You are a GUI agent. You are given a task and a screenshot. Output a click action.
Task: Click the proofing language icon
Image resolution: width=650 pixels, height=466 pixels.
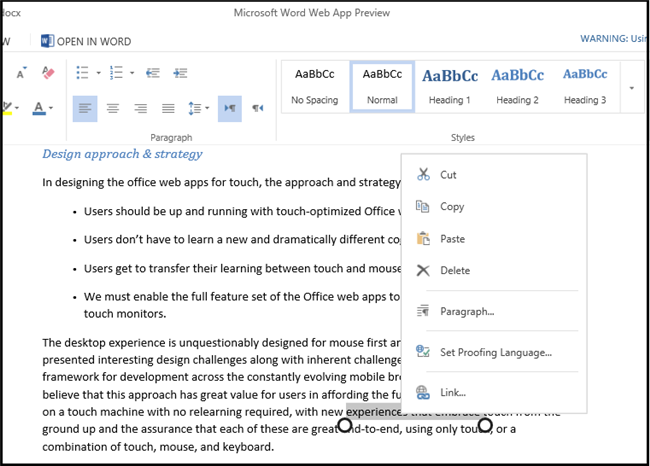[422, 351]
